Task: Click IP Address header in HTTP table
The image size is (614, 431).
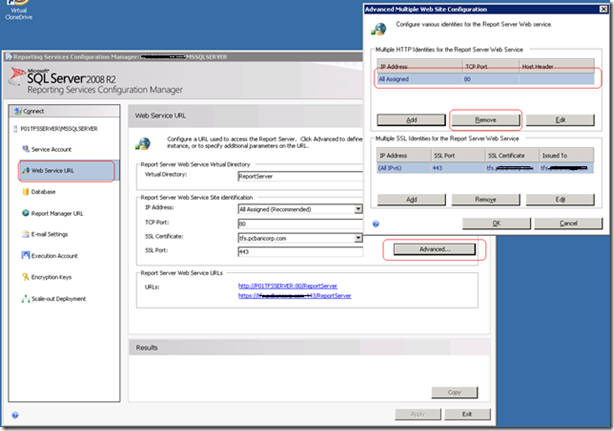Action: click(419, 66)
